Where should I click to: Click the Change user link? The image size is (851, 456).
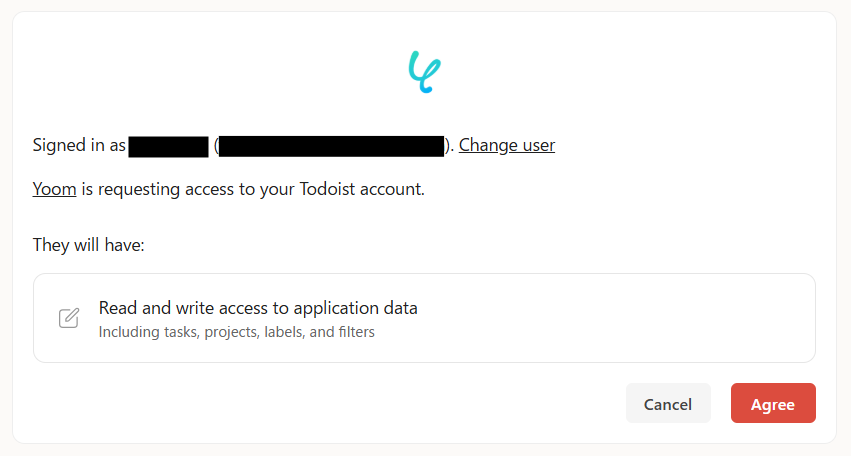(x=507, y=145)
